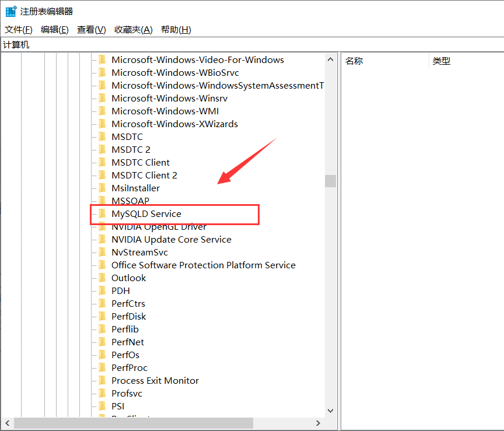Image resolution: width=504 pixels, height=431 pixels.
Task: Select the Microsoft-Windows-WBioSrvc key
Action: tap(175, 73)
